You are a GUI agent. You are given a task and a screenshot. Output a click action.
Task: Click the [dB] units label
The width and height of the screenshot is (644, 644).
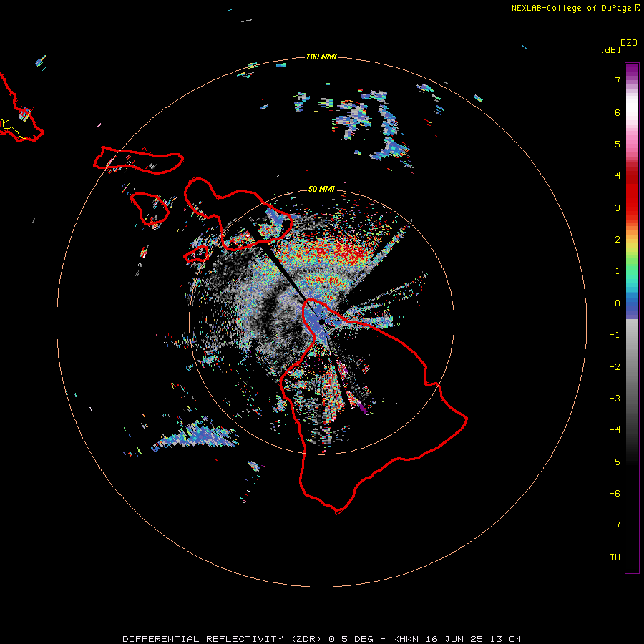[x=610, y=49]
